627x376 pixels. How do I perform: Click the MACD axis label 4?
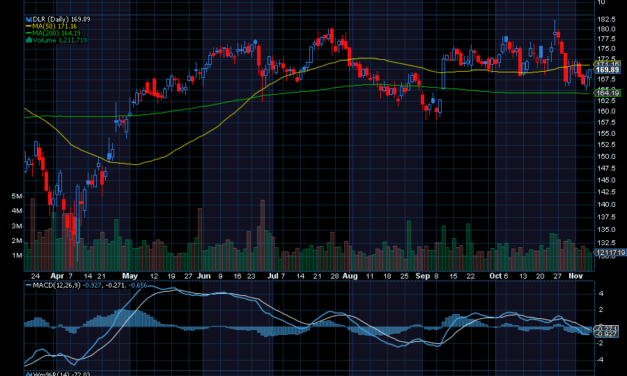click(x=601, y=294)
